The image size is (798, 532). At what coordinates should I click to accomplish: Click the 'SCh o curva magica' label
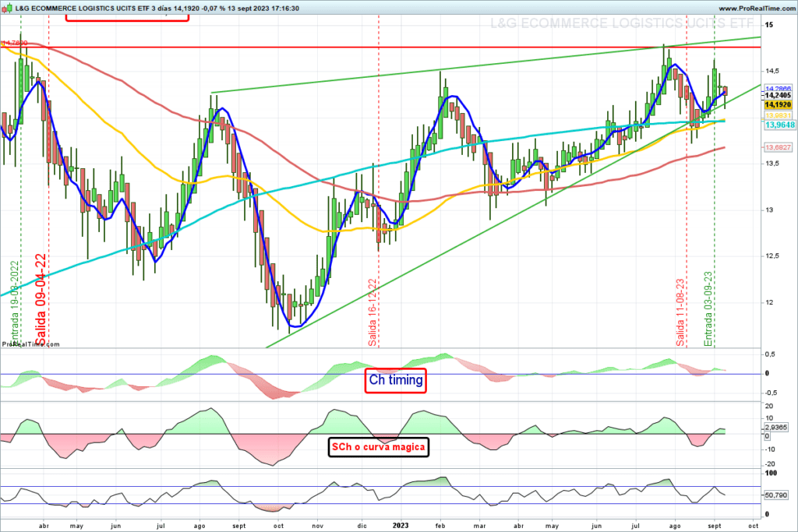pos(378,447)
